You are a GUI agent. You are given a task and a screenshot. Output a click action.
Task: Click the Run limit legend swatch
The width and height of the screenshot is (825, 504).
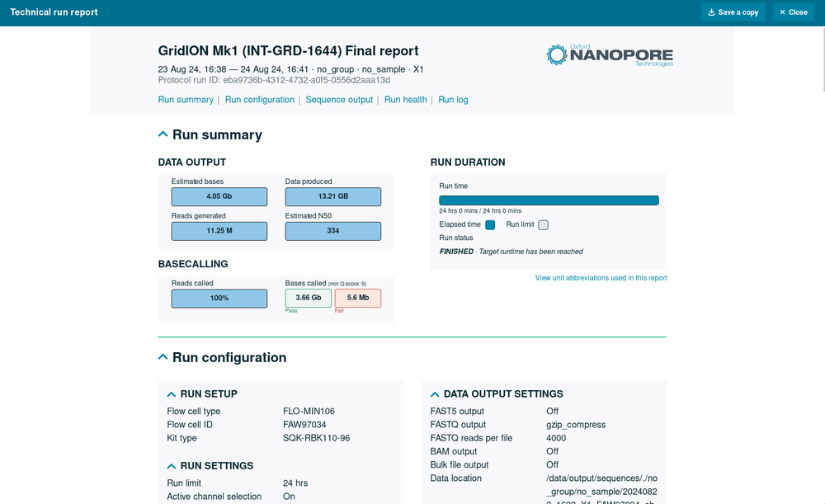pyautogui.click(x=544, y=224)
